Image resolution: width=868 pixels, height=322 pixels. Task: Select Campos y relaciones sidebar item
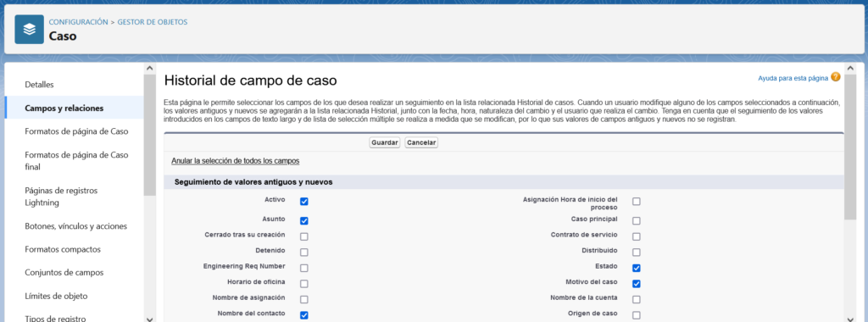coord(75,108)
